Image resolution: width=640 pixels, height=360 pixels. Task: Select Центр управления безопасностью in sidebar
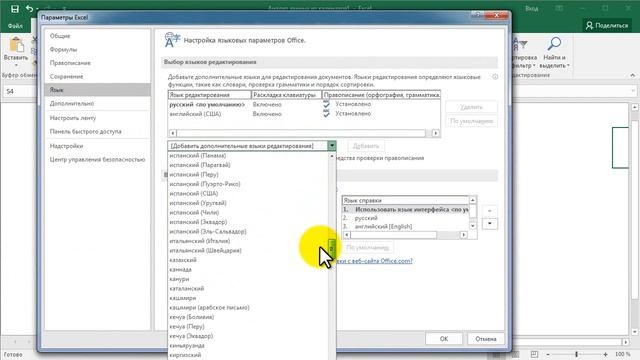click(97, 160)
